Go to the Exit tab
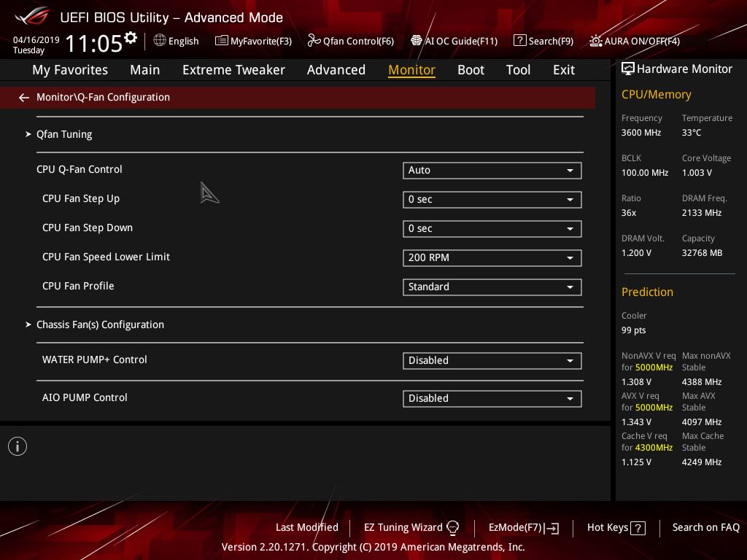747x560 pixels. 564,70
